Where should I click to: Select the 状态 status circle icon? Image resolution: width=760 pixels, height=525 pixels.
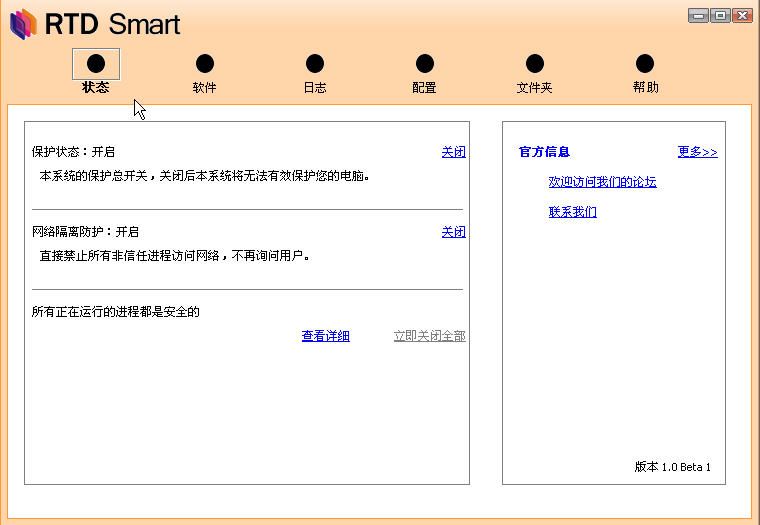pyautogui.click(x=96, y=64)
